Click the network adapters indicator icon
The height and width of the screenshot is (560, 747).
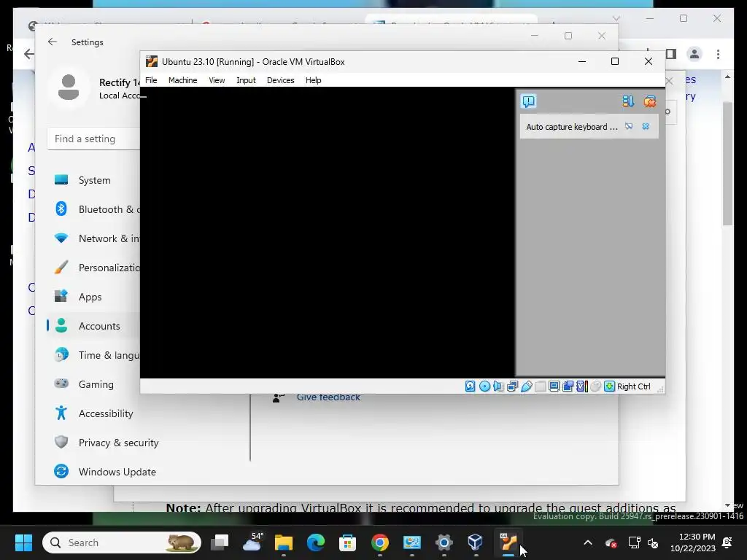click(x=513, y=386)
